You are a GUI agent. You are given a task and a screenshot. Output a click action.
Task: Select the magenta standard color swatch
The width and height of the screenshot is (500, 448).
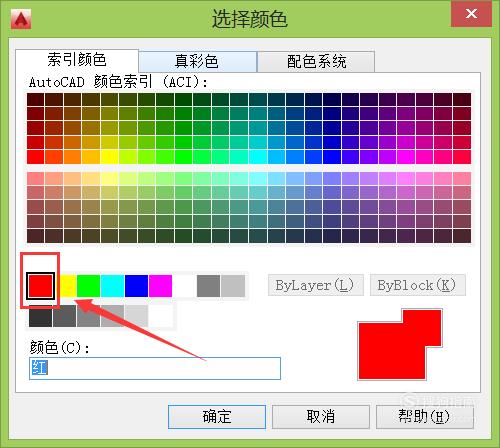[160, 286]
